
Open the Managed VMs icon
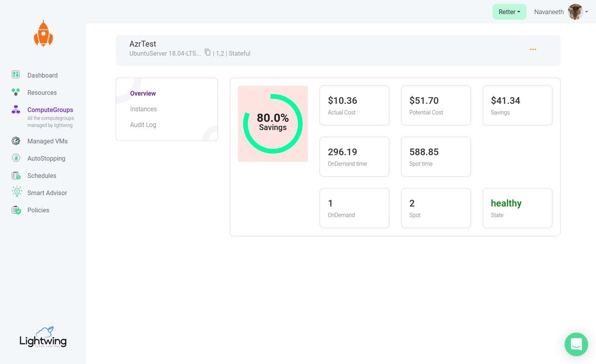[16, 141]
